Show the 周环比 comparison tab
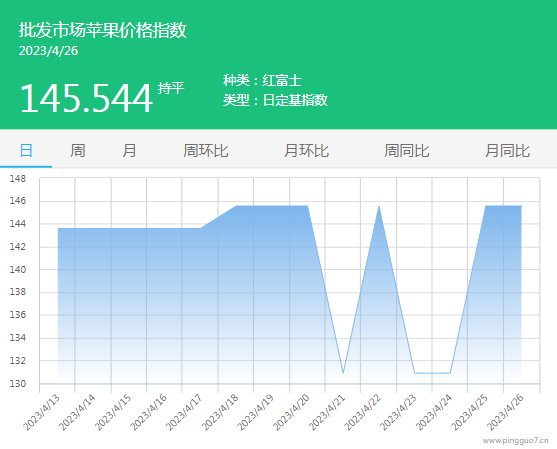The width and height of the screenshot is (557, 449). click(x=206, y=150)
